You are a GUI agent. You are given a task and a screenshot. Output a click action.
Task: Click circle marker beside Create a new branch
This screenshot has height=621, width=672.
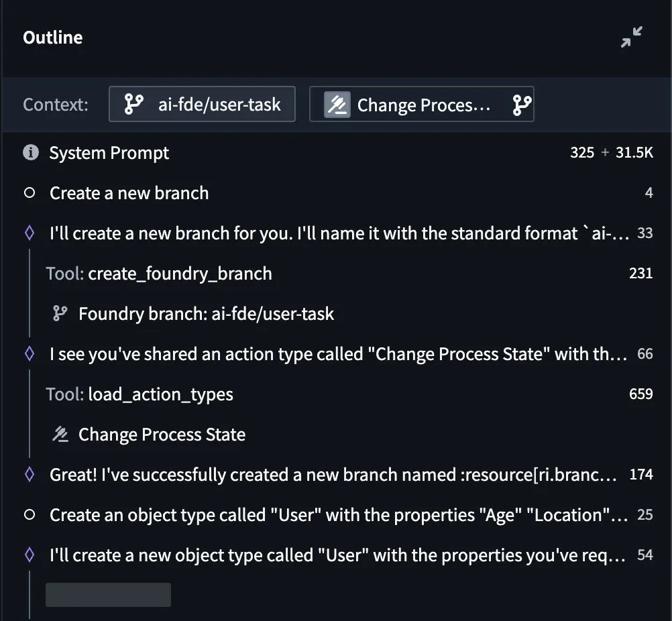pos(30,193)
